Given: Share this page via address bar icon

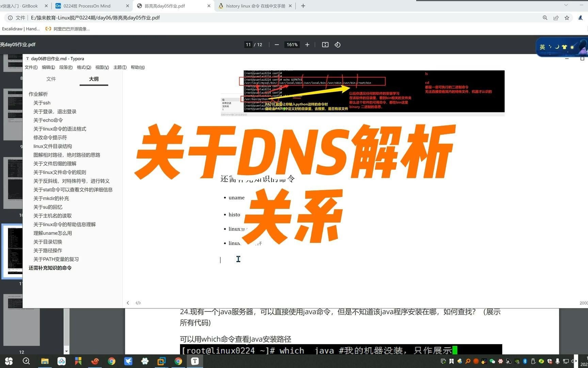Looking at the screenshot, I should coord(556,18).
